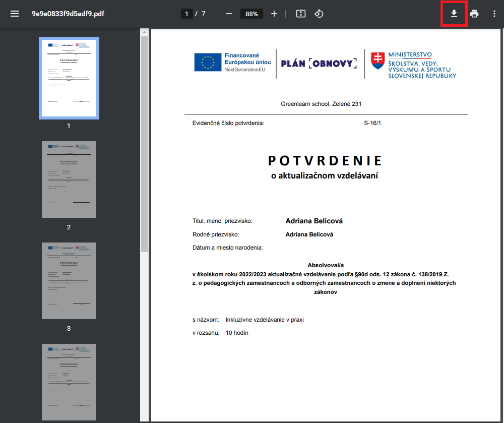Screen dimensions: 504x423
Task: Print the PDF document
Action: pos(474,14)
